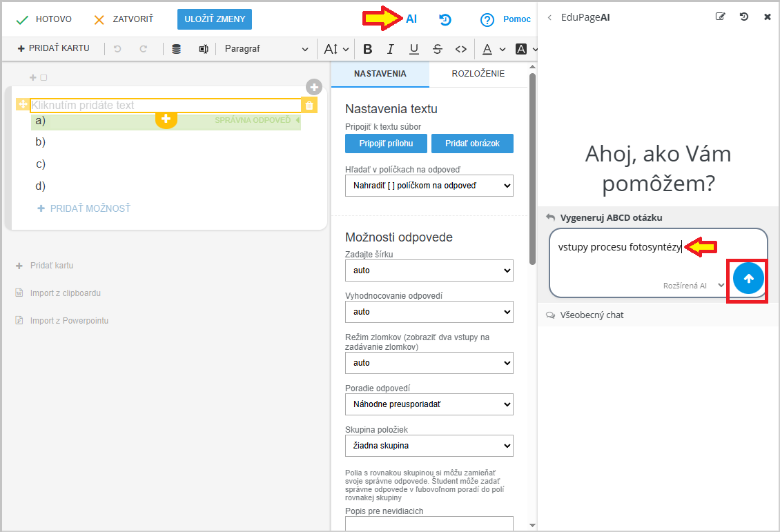Image resolution: width=780 pixels, height=532 pixels.
Task: Open the Paragraf style dropdown
Action: pos(266,49)
